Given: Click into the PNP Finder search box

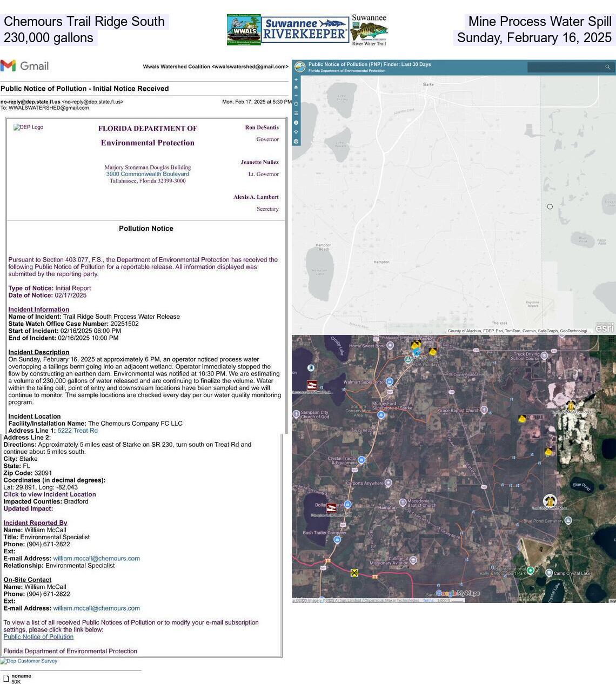Looking at the screenshot, I should tap(565, 67).
